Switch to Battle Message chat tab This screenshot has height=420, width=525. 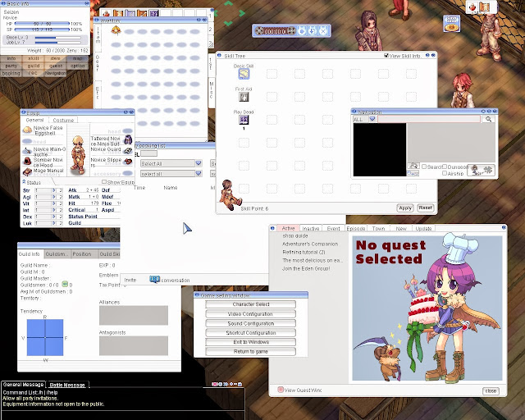tap(67, 385)
